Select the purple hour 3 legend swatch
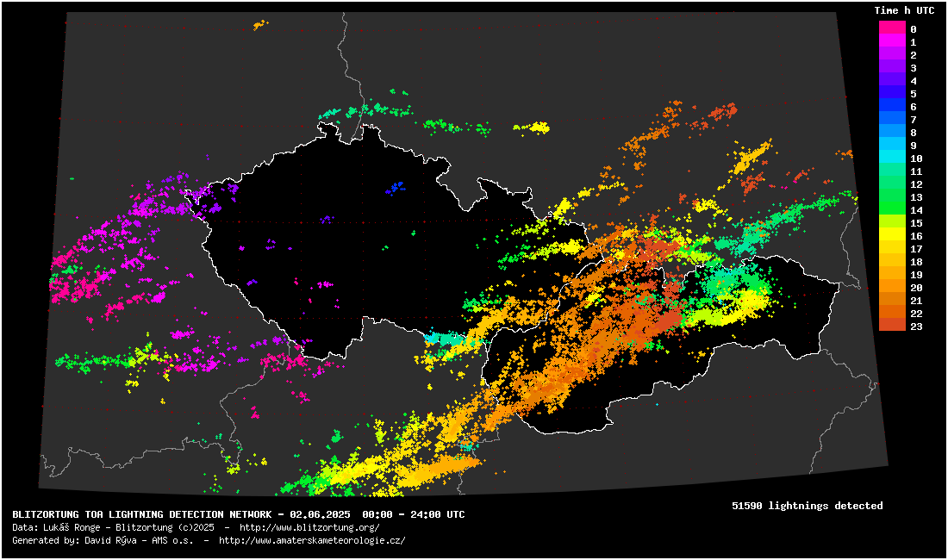948x560 pixels. [x=892, y=67]
